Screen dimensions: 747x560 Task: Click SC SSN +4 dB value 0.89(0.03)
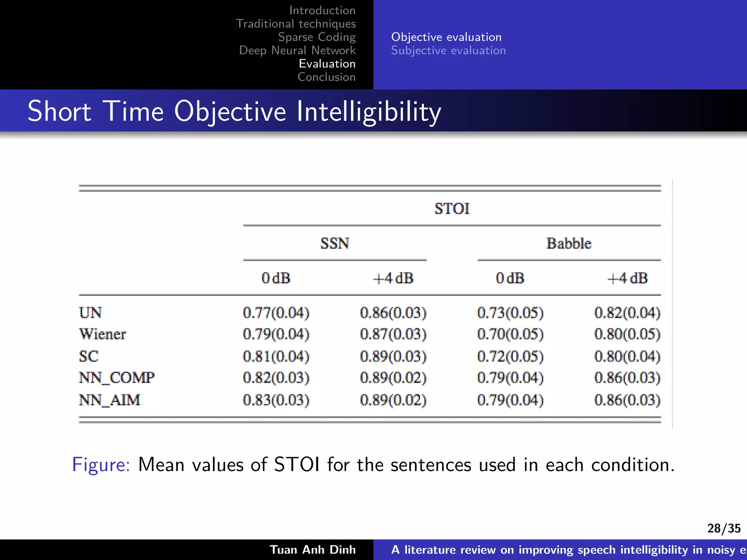pos(393,356)
